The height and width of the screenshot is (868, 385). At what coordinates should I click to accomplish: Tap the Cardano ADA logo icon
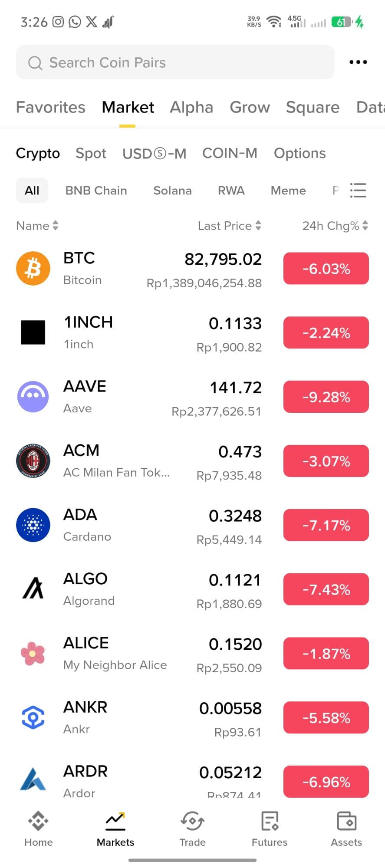(33, 525)
